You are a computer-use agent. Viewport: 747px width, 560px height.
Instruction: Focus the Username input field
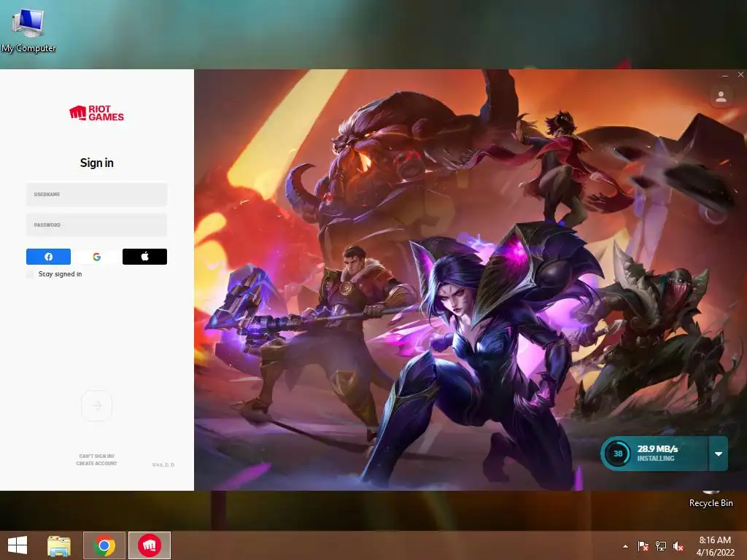(97, 194)
